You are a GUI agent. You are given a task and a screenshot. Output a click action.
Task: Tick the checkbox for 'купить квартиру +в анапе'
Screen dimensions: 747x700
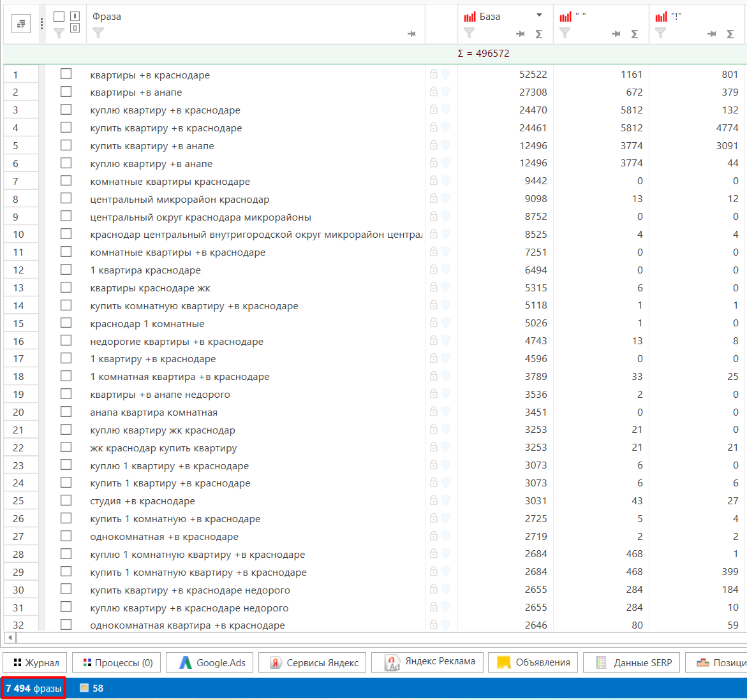click(66, 145)
